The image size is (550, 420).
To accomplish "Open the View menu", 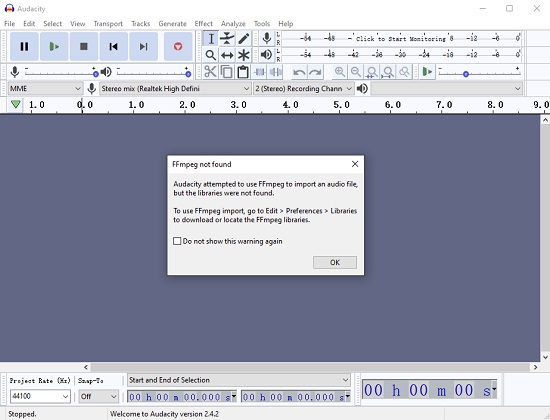I will (x=78, y=24).
